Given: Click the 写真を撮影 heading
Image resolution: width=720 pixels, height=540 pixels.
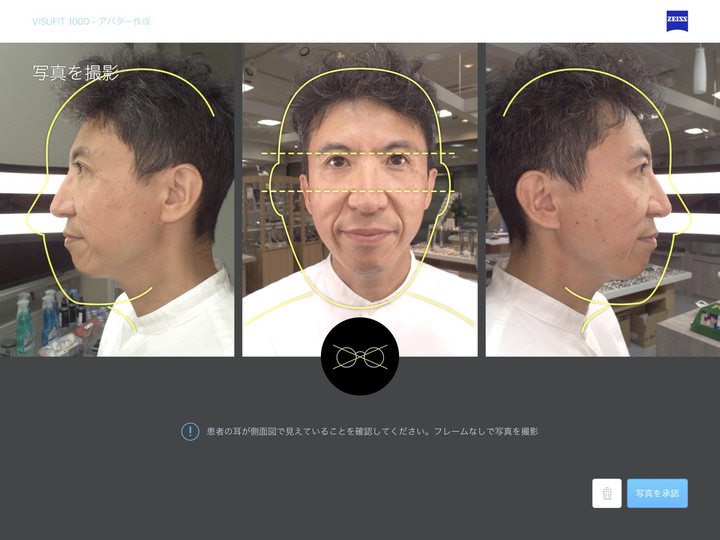Looking at the screenshot, I should coord(76,73).
